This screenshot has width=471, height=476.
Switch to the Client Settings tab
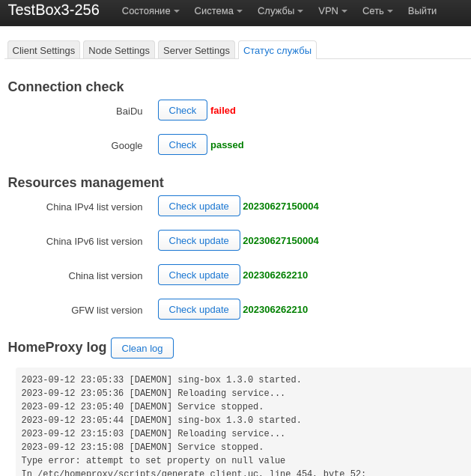pyautogui.click(x=44, y=50)
